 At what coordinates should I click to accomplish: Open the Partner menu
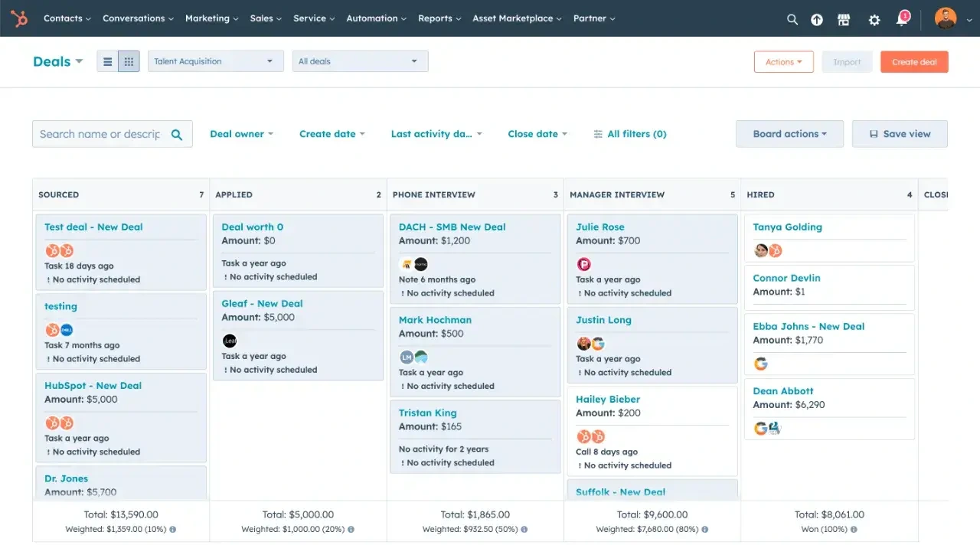(594, 18)
